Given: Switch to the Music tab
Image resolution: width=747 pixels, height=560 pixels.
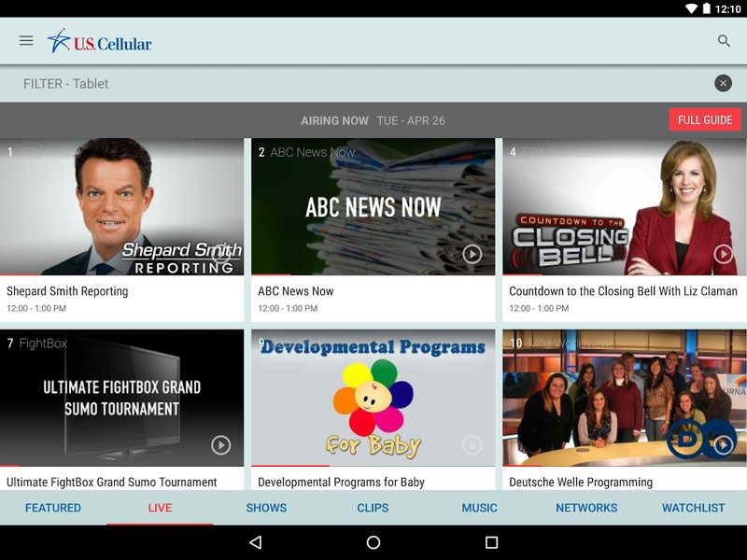Looking at the screenshot, I should [479, 508].
